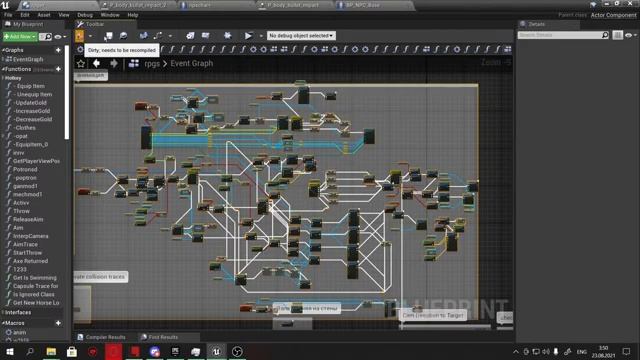This screenshot has height=360, width=640.
Task: Click the Class Settings toolbar icon
Action: click(x=190, y=36)
